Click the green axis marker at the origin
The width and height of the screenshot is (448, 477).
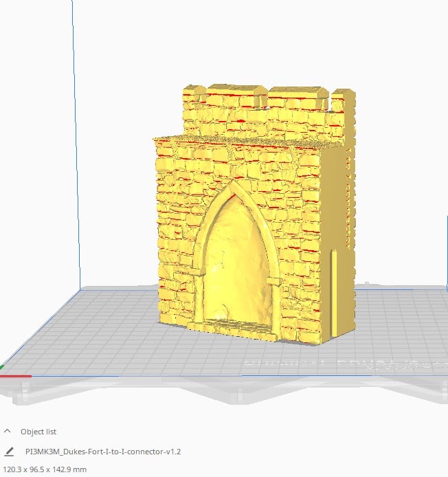point(2,368)
